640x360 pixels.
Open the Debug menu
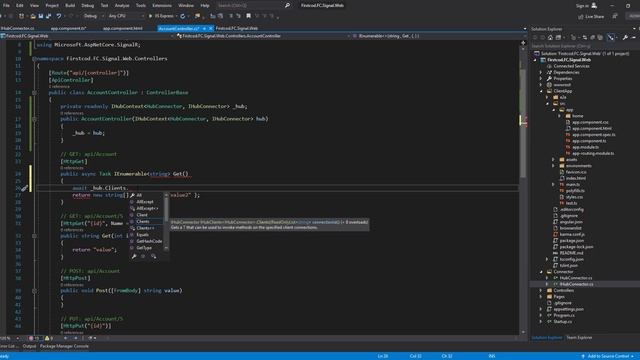point(87,5)
